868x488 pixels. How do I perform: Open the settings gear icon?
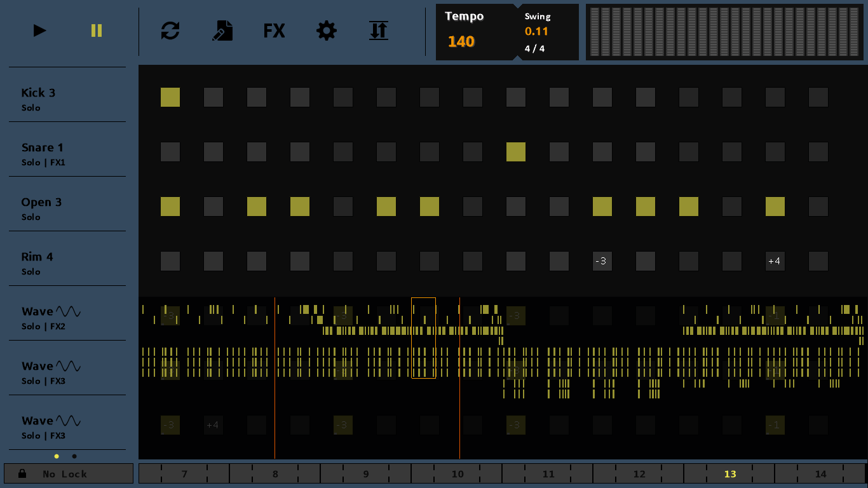326,30
